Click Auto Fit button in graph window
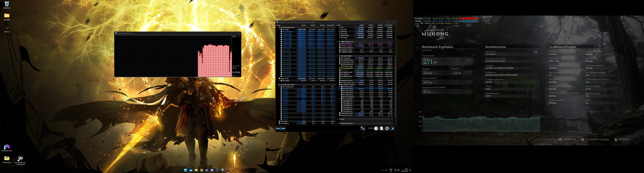The image size is (644, 173). tap(235, 72)
